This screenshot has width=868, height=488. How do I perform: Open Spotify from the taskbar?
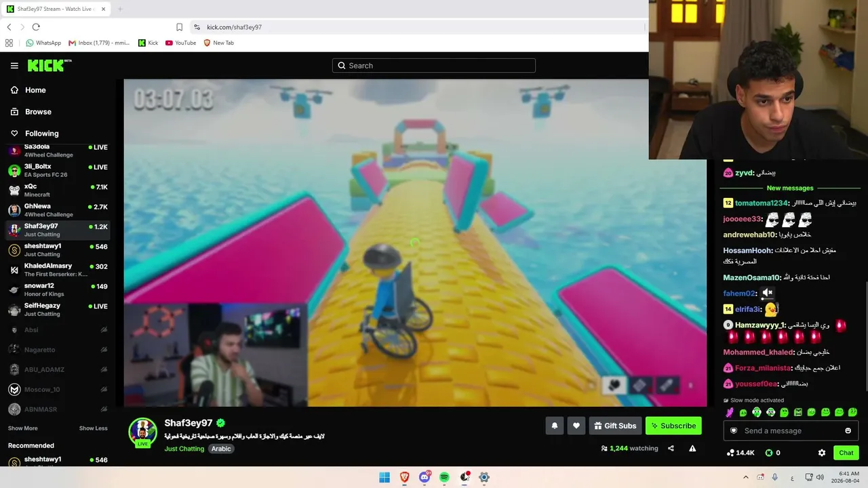[x=444, y=477]
